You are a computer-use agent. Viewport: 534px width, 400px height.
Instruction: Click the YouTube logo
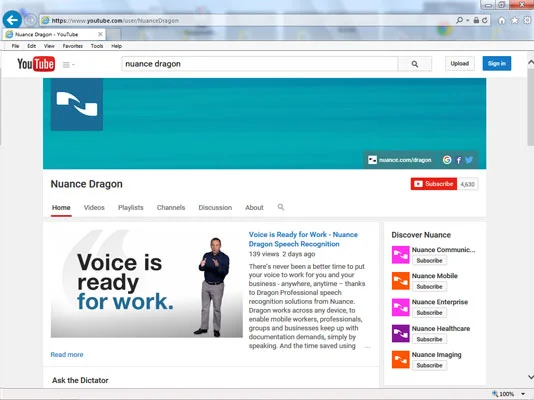[36, 64]
